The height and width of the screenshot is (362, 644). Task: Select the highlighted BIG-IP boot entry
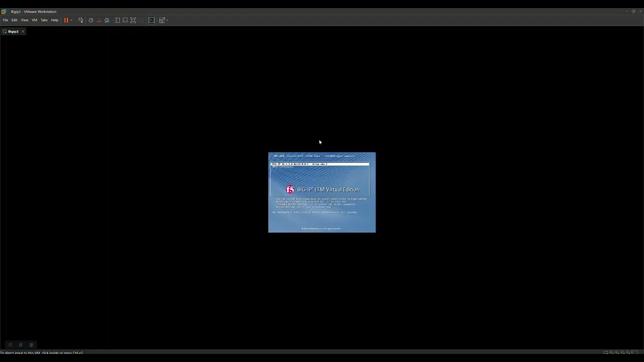[320, 164]
